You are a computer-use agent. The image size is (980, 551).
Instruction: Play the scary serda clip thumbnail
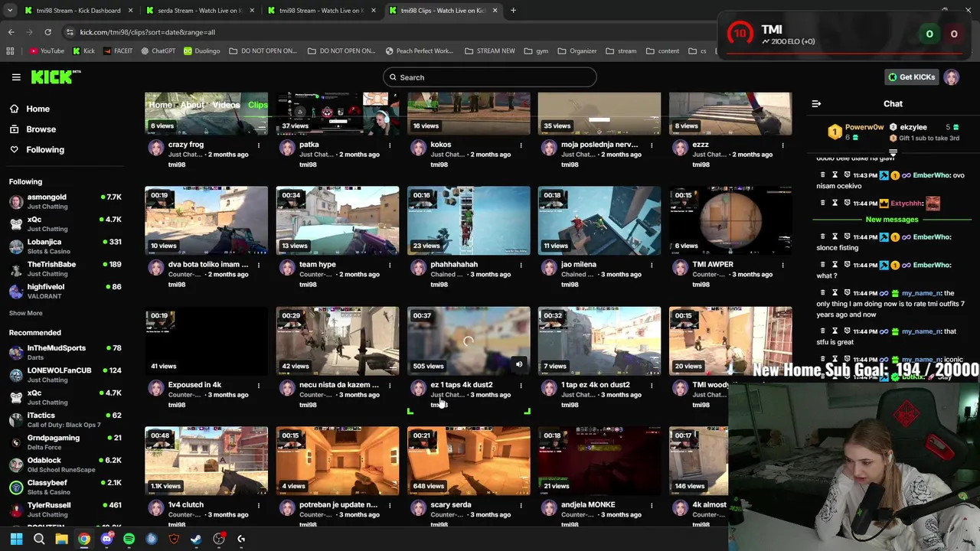[469, 461]
